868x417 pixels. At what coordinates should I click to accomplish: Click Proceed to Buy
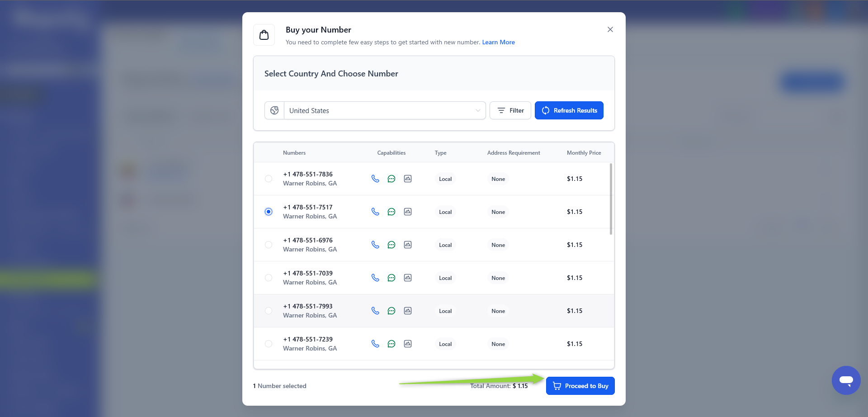580,386
